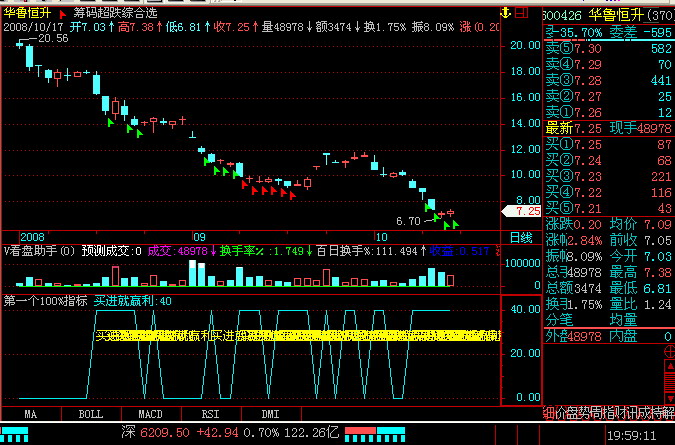Select the 买③ 7.23 bid row
The image size is (675, 445).
pos(608,176)
